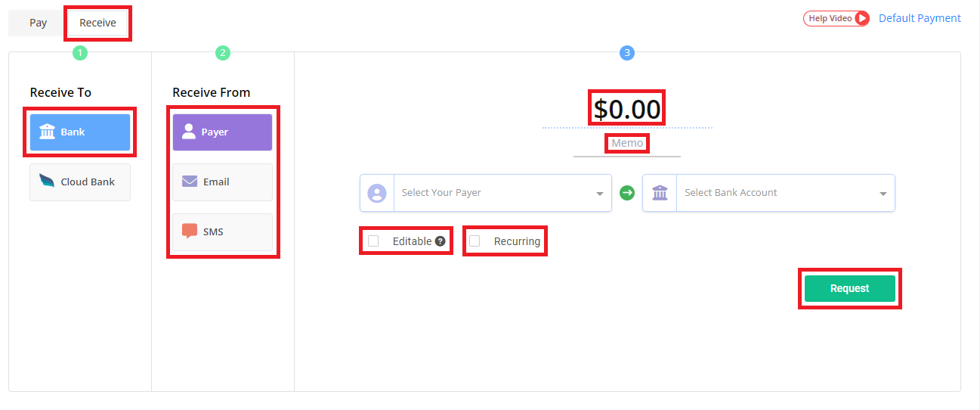Viewport: 980px width, 410px height.
Task: Choose Email as receive-from method
Action: click(x=222, y=182)
